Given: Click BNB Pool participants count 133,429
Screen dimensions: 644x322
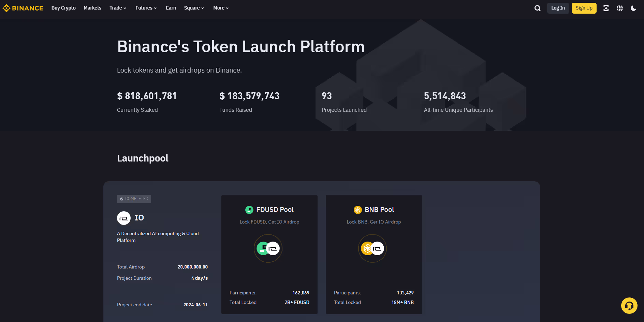Looking at the screenshot, I should pos(405,293).
